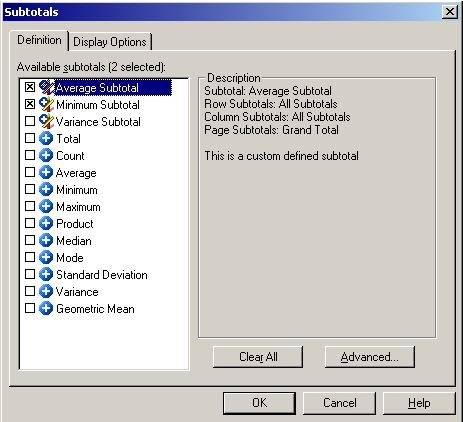Click the blue plus icon beside Median
Image resolution: width=463 pixels, height=422 pixels.
pyautogui.click(x=46, y=240)
